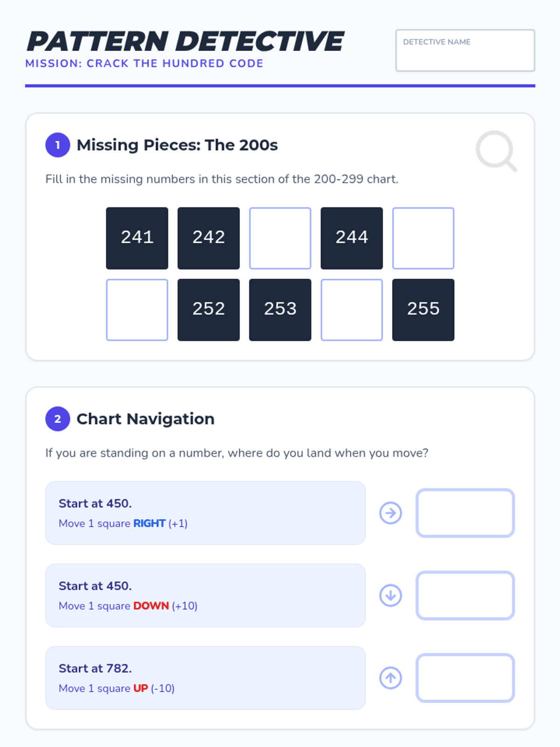This screenshot has width=560, height=747.
Task: Click the Pattern Detective title
Action: 185,41
